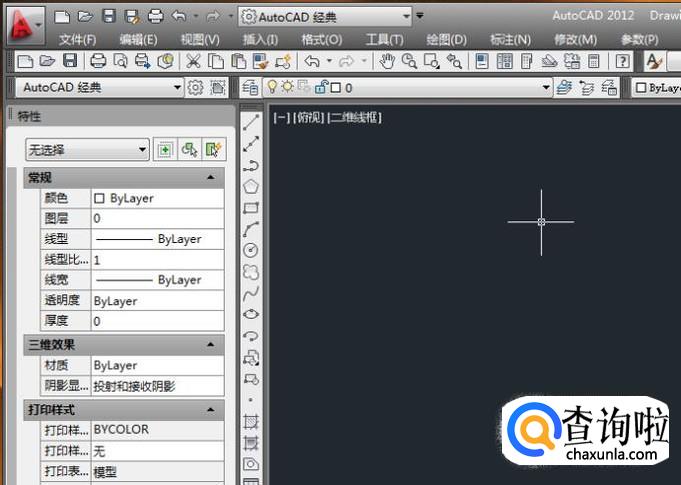The height and width of the screenshot is (485, 681).
Task: Click the Cut scissors icon
Action: pyautogui.click(x=193, y=61)
